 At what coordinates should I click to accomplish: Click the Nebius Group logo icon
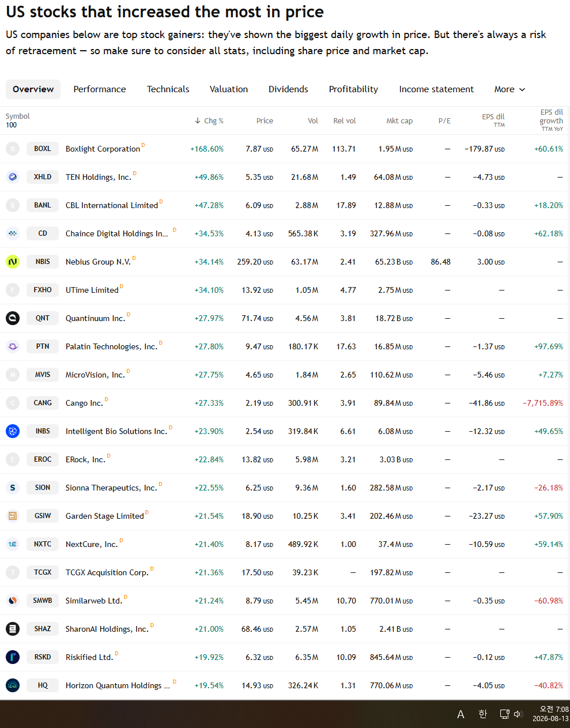(13, 262)
